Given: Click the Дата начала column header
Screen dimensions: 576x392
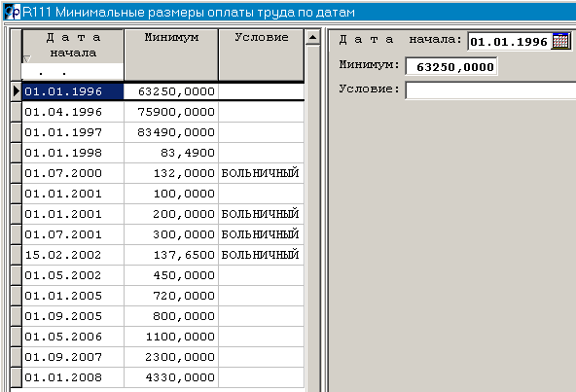Looking at the screenshot, I should click(73, 46).
